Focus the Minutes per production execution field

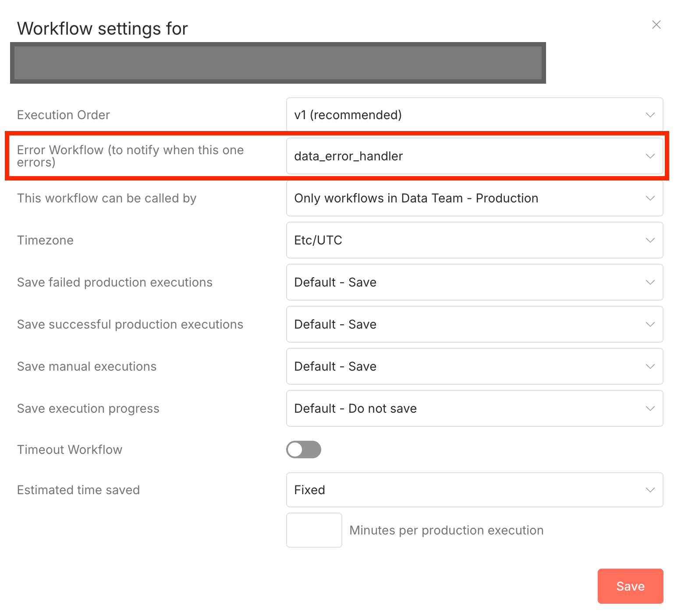(x=314, y=530)
